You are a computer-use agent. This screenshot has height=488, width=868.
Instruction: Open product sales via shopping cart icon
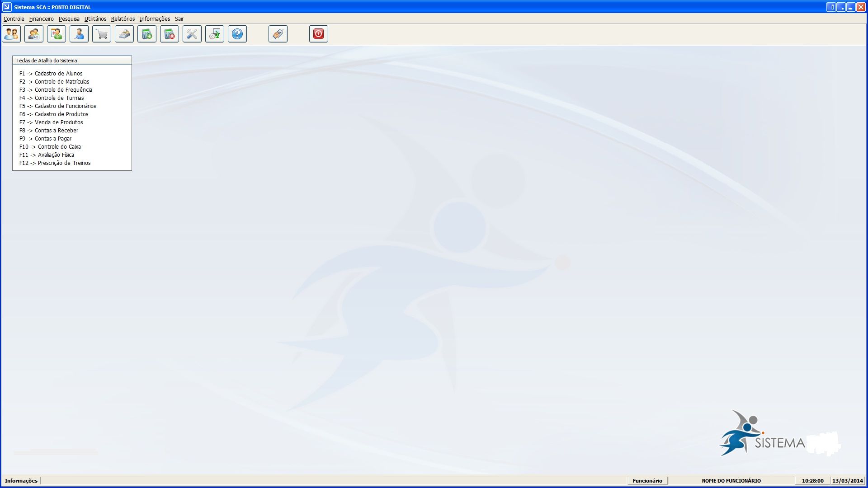pyautogui.click(x=102, y=34)
